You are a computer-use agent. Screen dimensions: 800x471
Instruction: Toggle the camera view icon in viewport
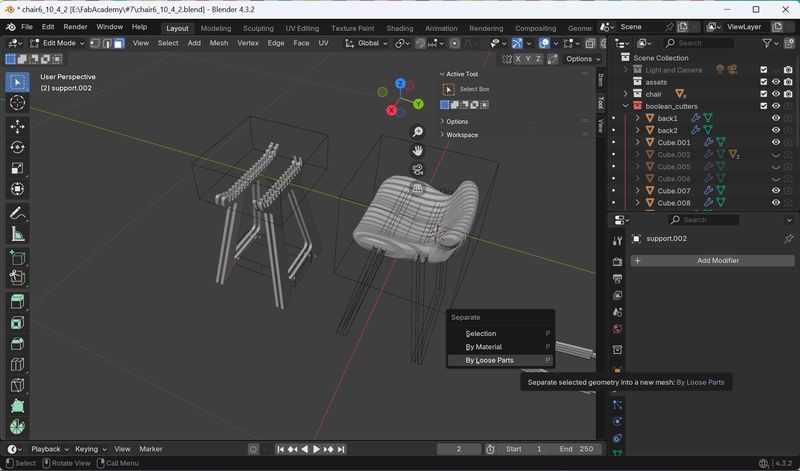click(417, 170)
